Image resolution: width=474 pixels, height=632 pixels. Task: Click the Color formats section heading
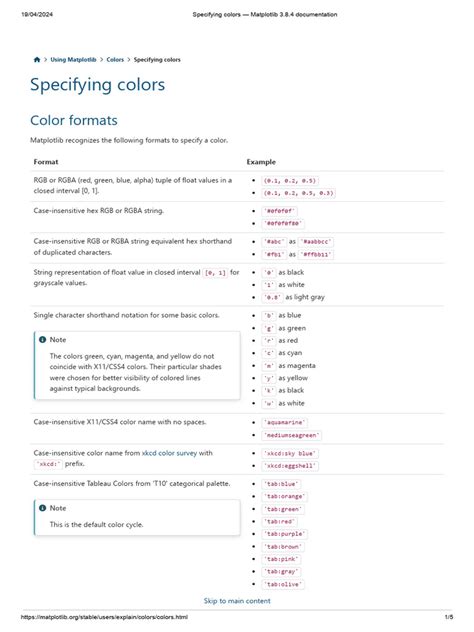pyautogui.click(x=74, y=120)
